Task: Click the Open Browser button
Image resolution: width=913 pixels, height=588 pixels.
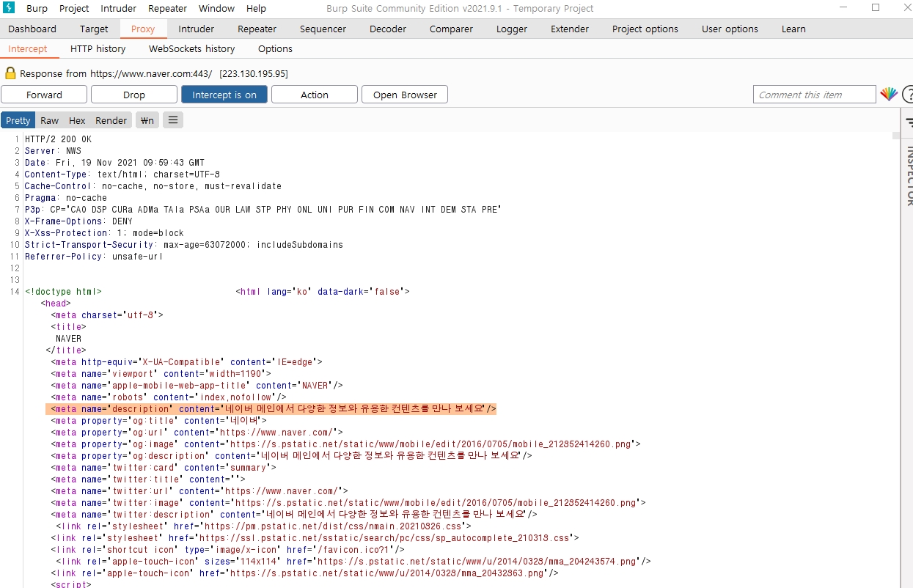Action: click(x=405, y=95)
